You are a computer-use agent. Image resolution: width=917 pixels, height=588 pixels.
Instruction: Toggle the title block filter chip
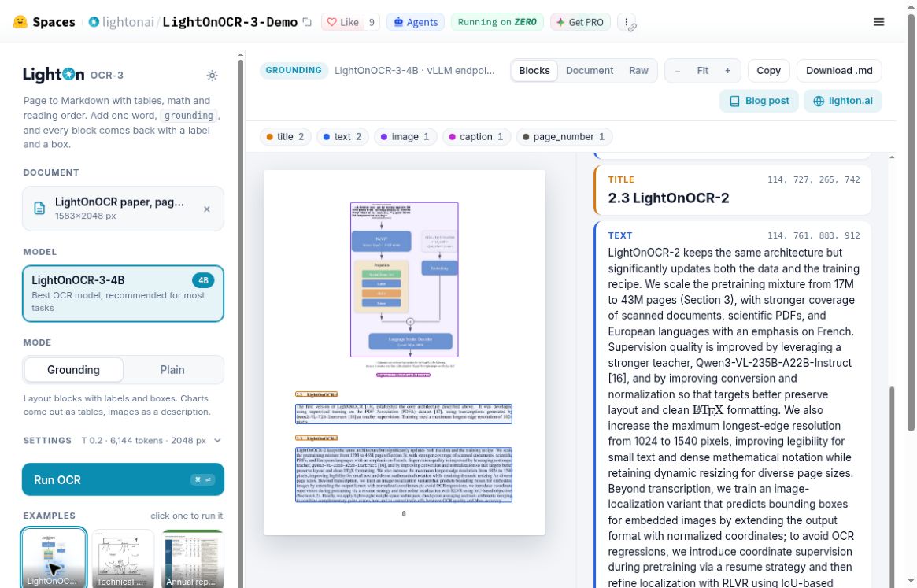pyautogui.click(x=286, y=137)
